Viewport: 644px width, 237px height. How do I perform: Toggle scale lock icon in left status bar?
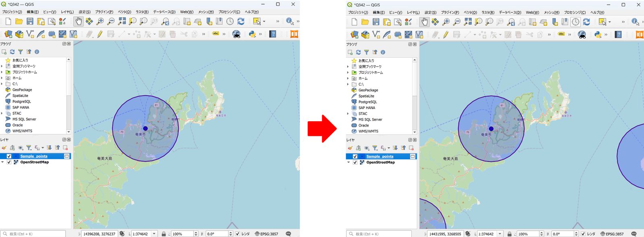tap(163, 234)
